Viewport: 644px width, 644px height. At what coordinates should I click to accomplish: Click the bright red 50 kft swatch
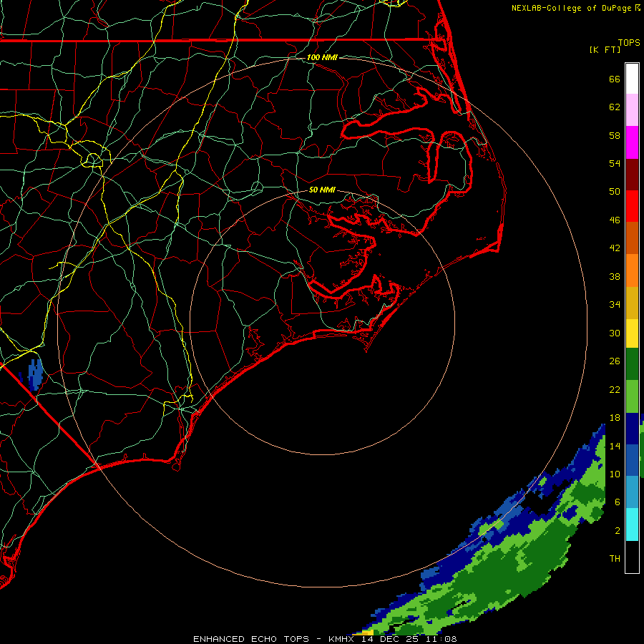coord(632,206)
